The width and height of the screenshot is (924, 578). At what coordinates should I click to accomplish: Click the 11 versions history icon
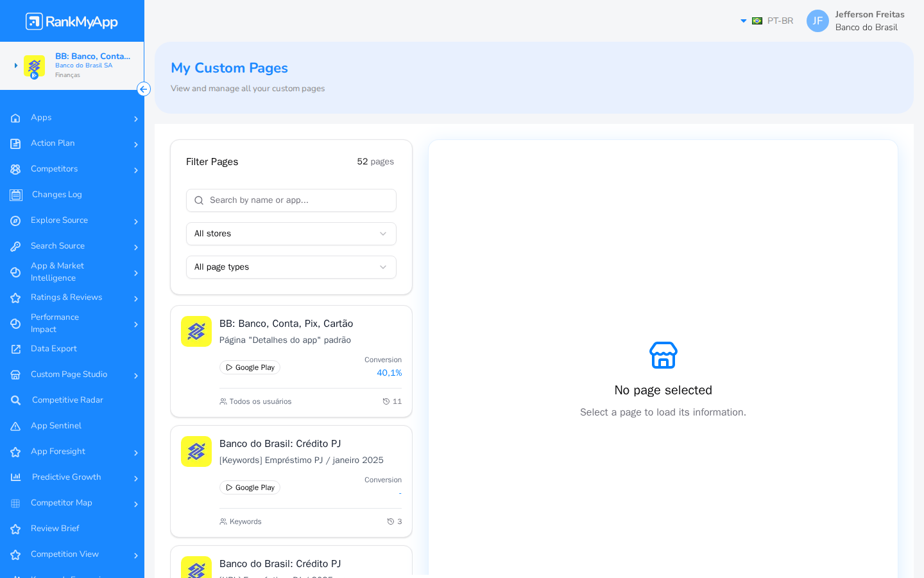386,401
